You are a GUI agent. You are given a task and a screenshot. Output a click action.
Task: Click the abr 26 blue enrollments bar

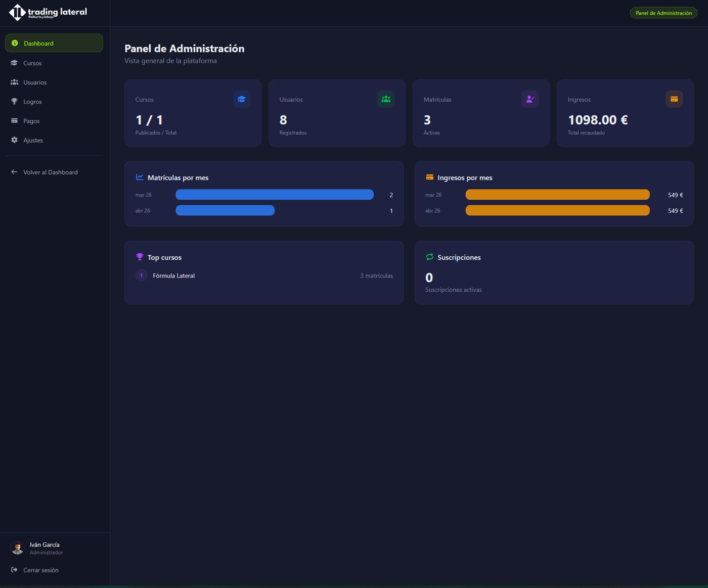click(x=225, y=210)
